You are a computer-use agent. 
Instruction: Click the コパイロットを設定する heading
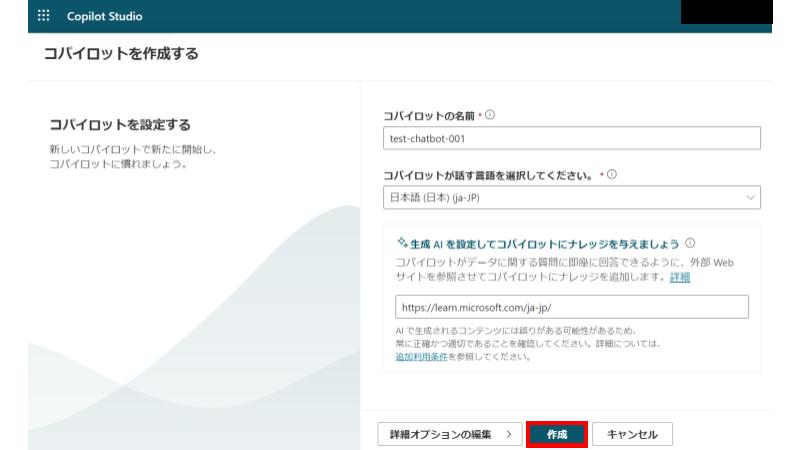[120, 124]
